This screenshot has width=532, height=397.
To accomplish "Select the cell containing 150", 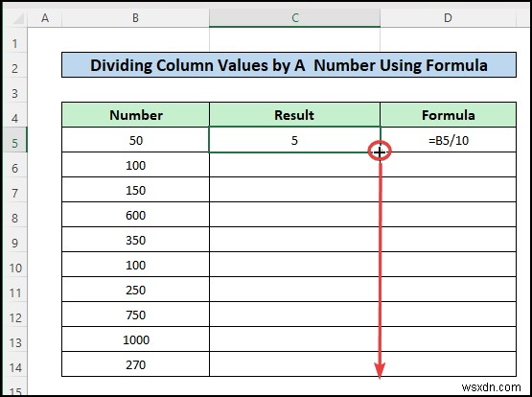I will [x=136, y=190].
